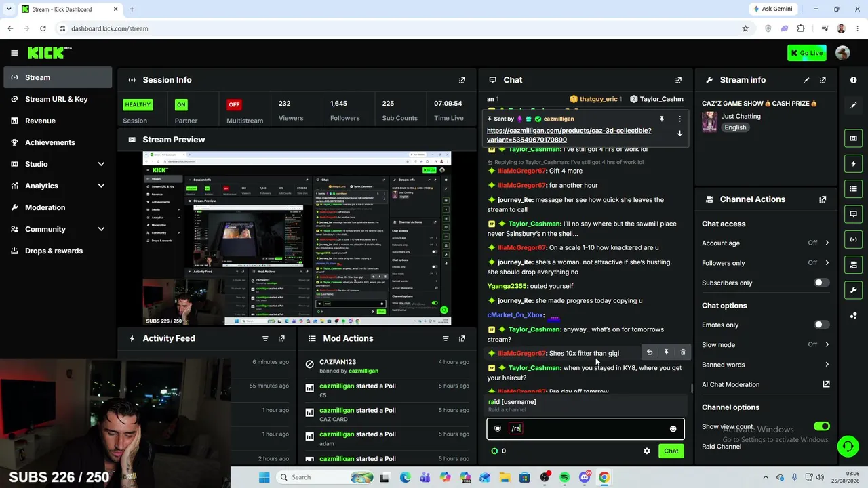Open the emoji picker in chat input
The height and width of the screenshot is (488, 868).
673,428
